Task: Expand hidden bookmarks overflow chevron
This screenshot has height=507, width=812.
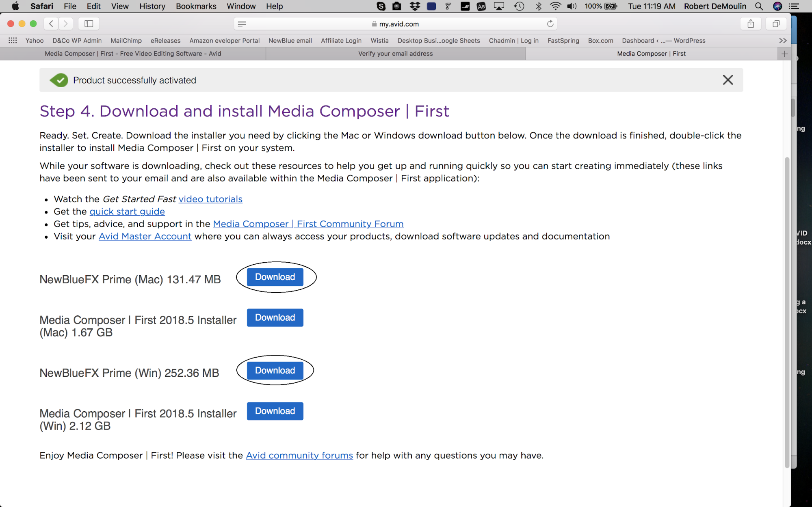Action: pyautogui.click(x=782, y=40)
